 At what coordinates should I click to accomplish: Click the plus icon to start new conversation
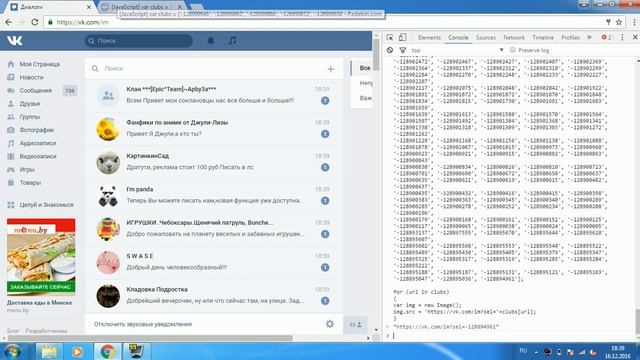[x=331, y=69]
